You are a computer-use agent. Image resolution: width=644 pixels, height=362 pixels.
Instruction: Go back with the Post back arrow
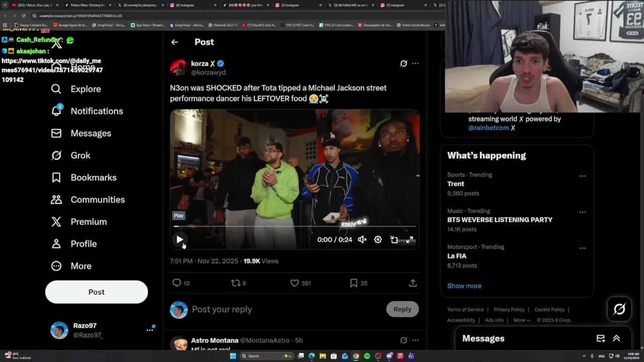point(175,42)
